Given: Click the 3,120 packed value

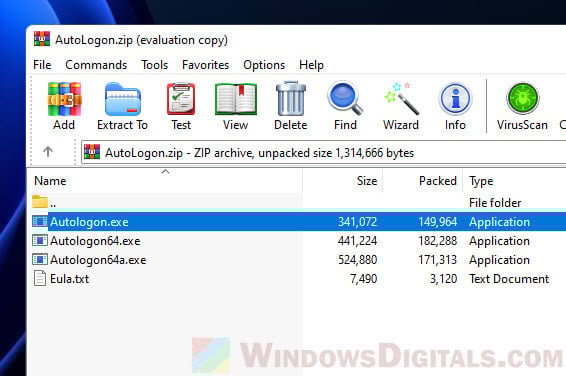Looking at the screenshot, I should [444, 279].
